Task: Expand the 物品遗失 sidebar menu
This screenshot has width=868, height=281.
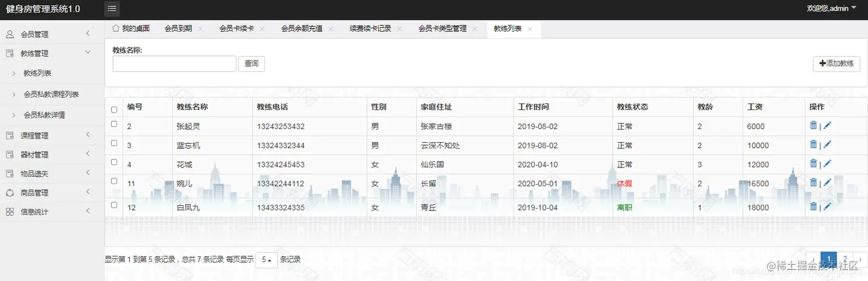Action: [88, 173]
